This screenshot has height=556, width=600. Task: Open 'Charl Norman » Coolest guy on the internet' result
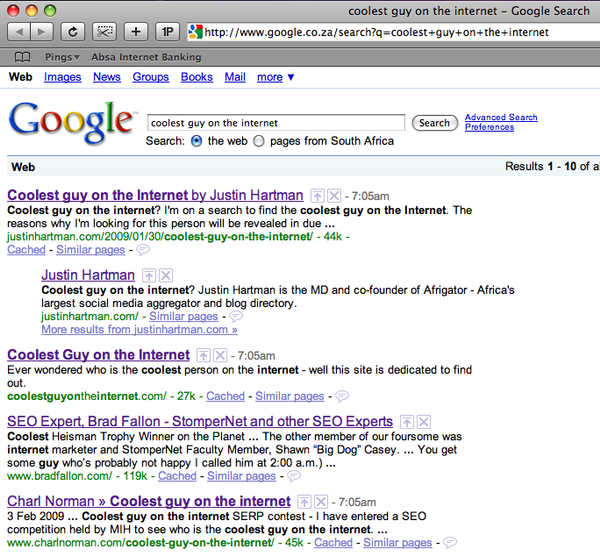point(149,501)
